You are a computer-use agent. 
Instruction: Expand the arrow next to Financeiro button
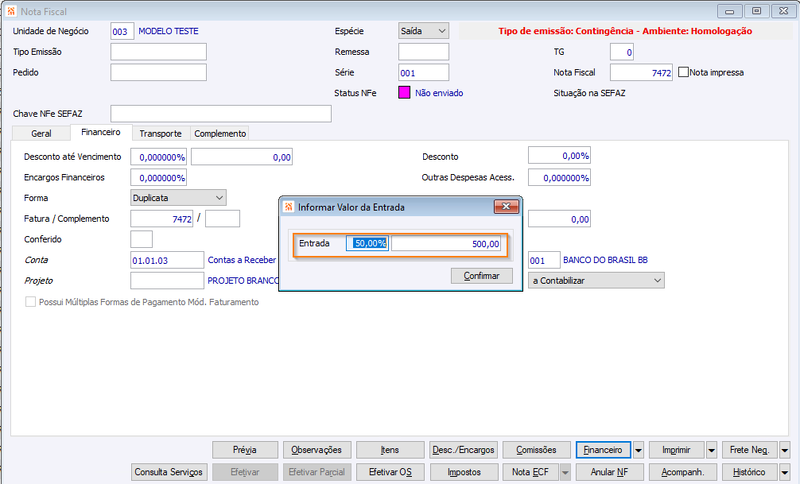tap(638, 450)
